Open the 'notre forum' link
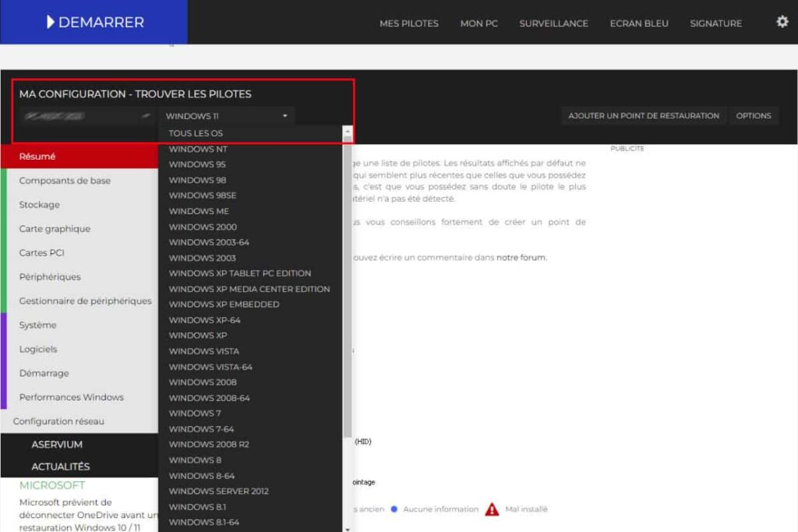 [x=521, y=258]
